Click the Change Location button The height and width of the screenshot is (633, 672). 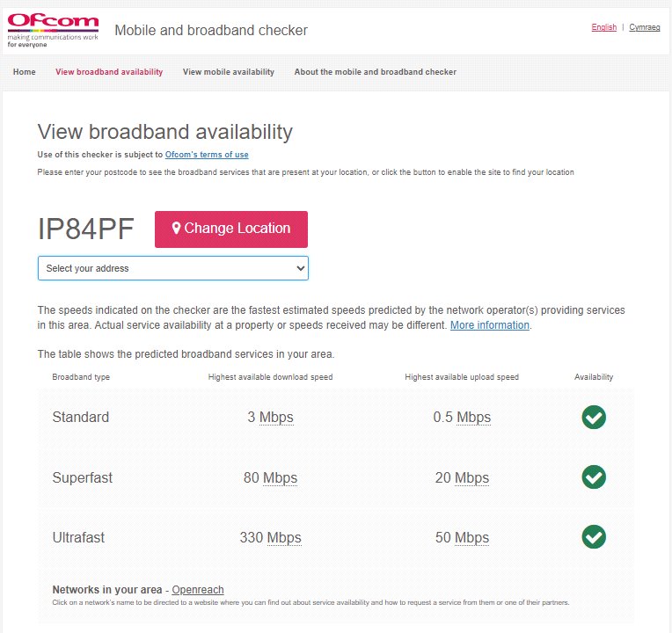(x=231, y=229)
